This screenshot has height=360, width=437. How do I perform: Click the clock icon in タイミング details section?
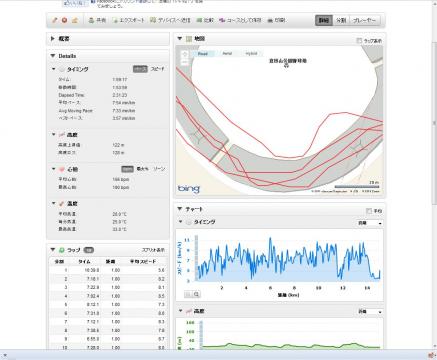coord(62,69)
